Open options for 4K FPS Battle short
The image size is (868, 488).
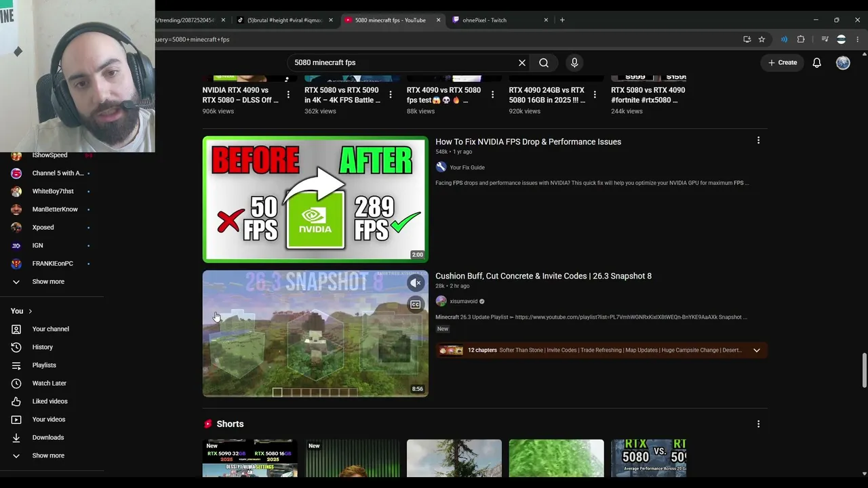(391, 95)
